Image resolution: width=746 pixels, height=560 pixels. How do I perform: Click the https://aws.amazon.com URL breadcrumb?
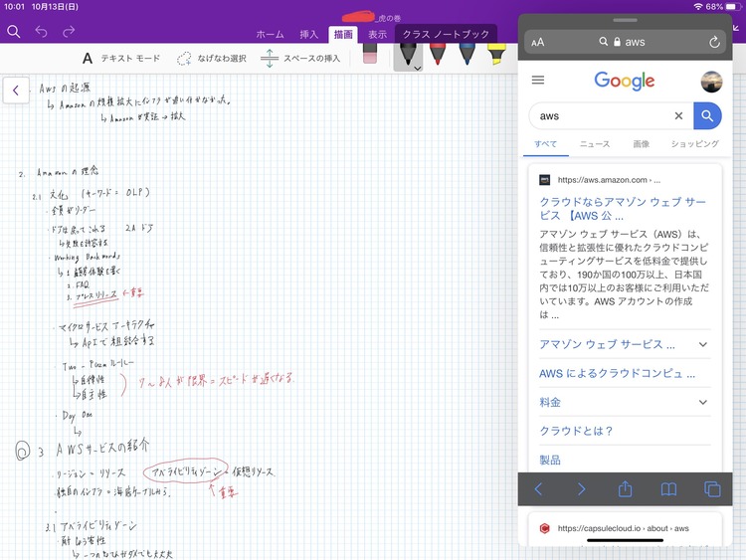coord(609,180)
